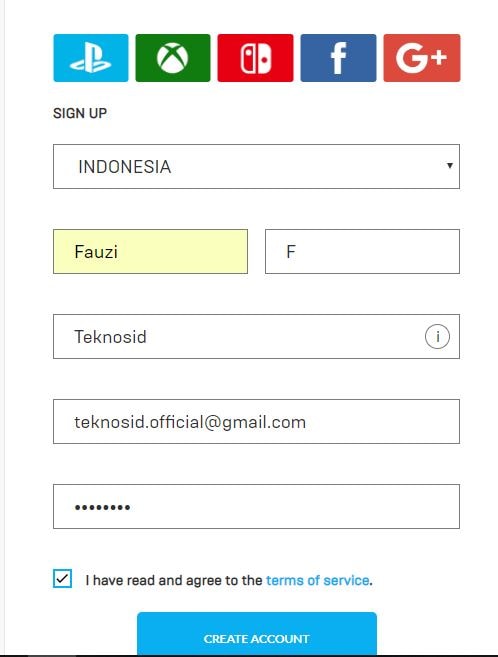This screenshot has width=498, height=657.
Task: Sign up with the PlayStation icon
Action: click(x=91, y=58)
